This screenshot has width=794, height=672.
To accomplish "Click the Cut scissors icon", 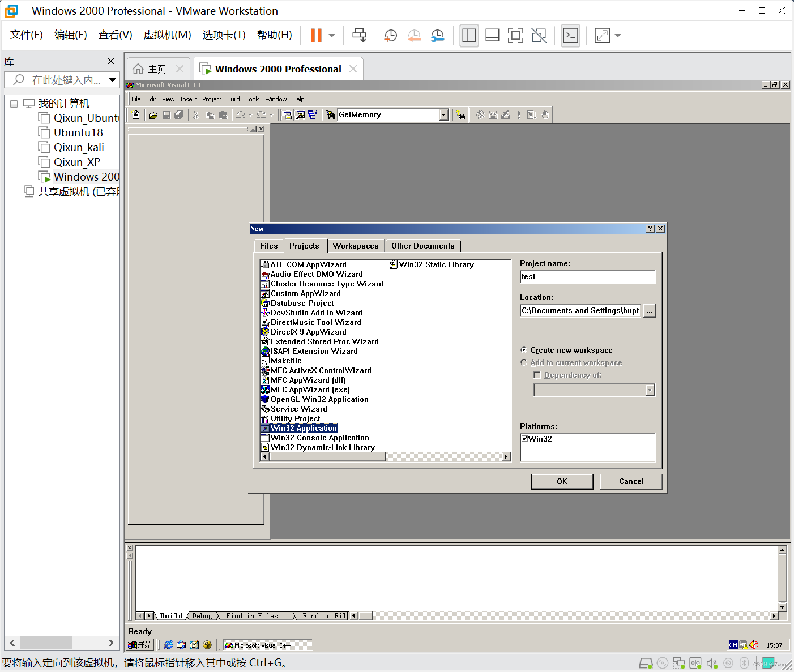I will tap(196, 115).
